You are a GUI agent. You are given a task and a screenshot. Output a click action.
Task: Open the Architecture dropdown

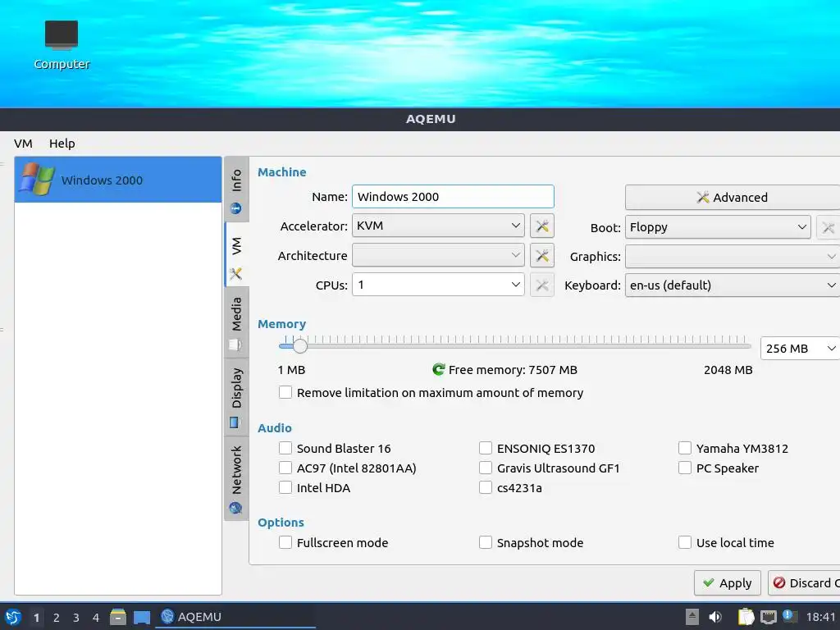[438, 256]
